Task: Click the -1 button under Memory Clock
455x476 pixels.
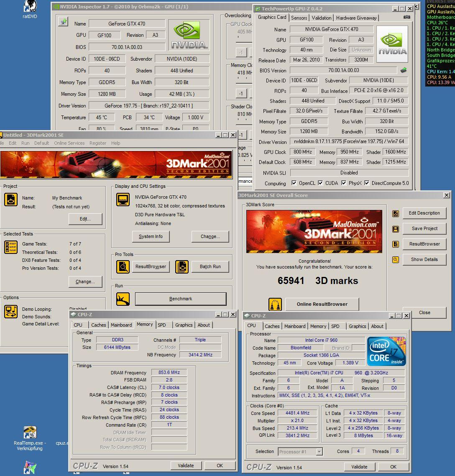Action: 241,93
